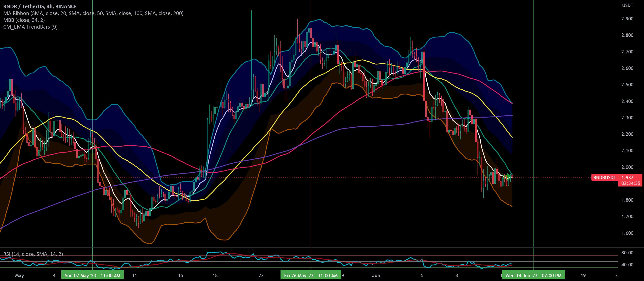
Task: Click the 02:34:35 bar countdown label
Action: 630,183
